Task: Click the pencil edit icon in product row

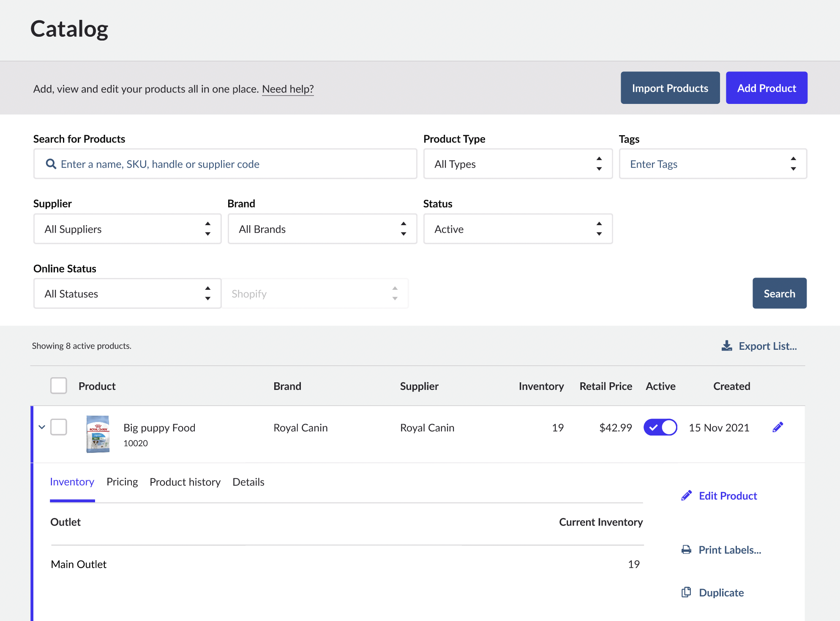Action: (x=777, y=427)
